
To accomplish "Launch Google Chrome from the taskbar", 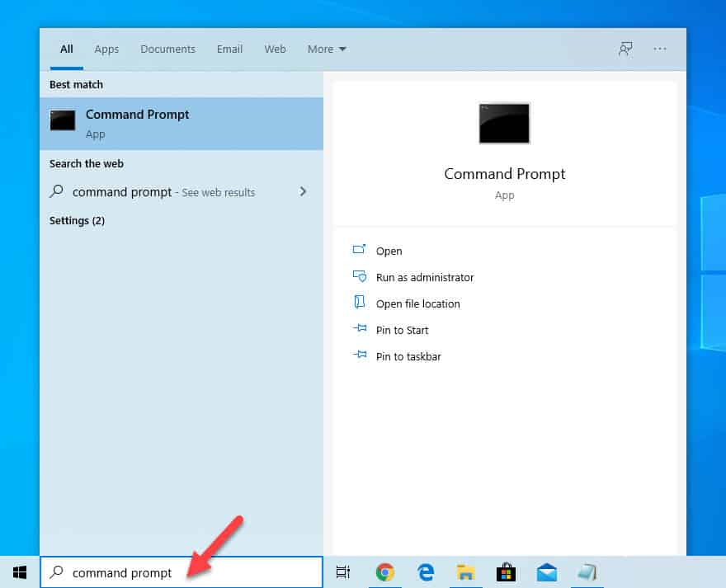I will tap(384, 572).
